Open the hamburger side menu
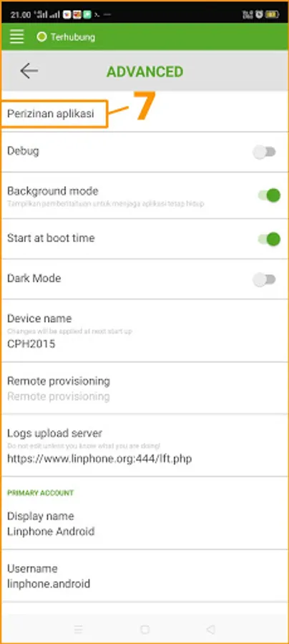Screen dimensions: 289x644 (x=17, y=36)
